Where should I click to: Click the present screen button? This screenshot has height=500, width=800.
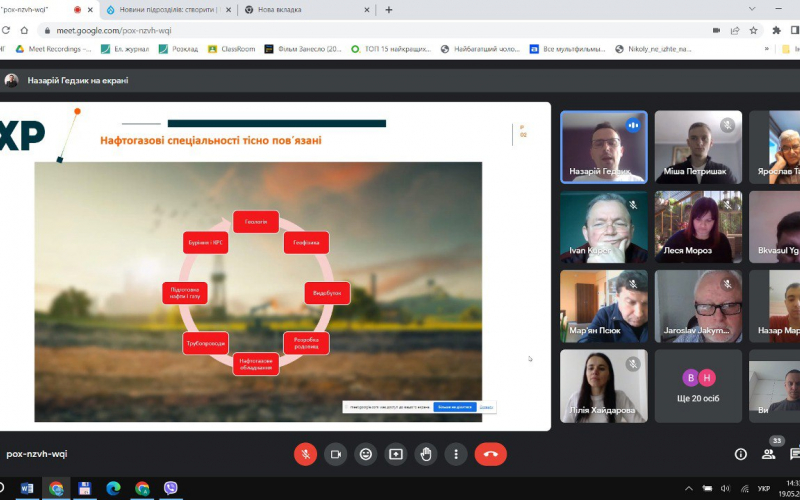click(x=396, y=454)
